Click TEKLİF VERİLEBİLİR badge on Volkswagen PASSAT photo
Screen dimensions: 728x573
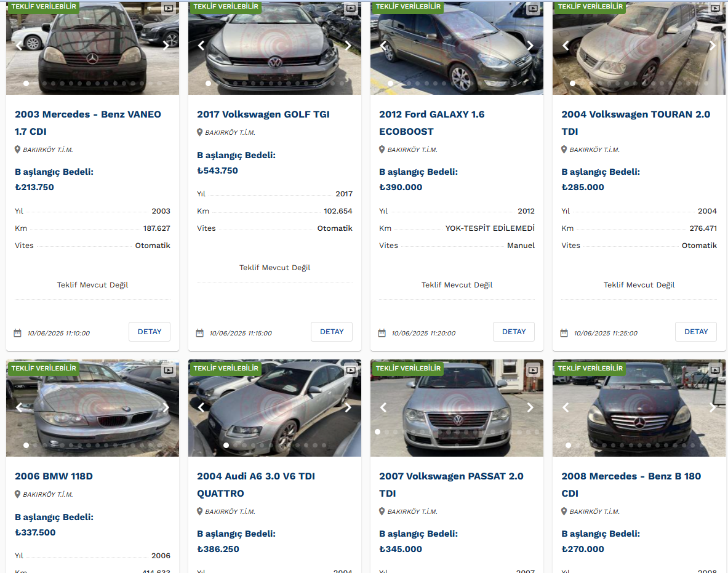pos(406,368)
